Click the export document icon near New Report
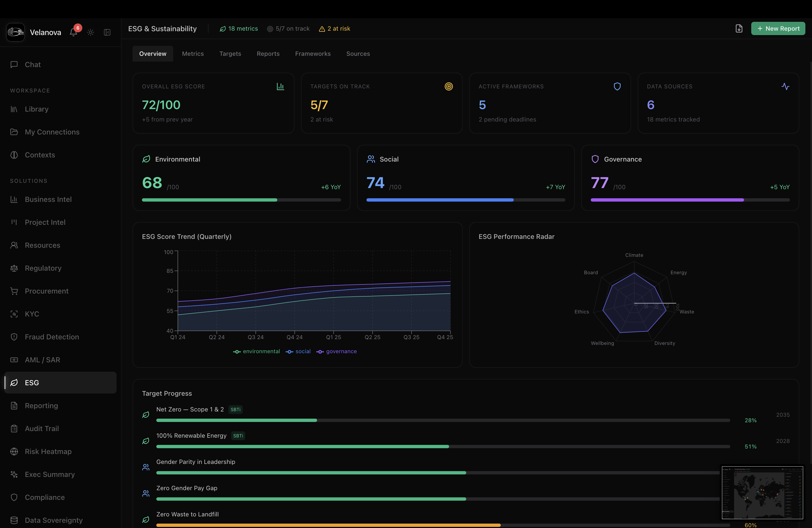Viewport: 812px width, 528px height. [x=739, y=28]
